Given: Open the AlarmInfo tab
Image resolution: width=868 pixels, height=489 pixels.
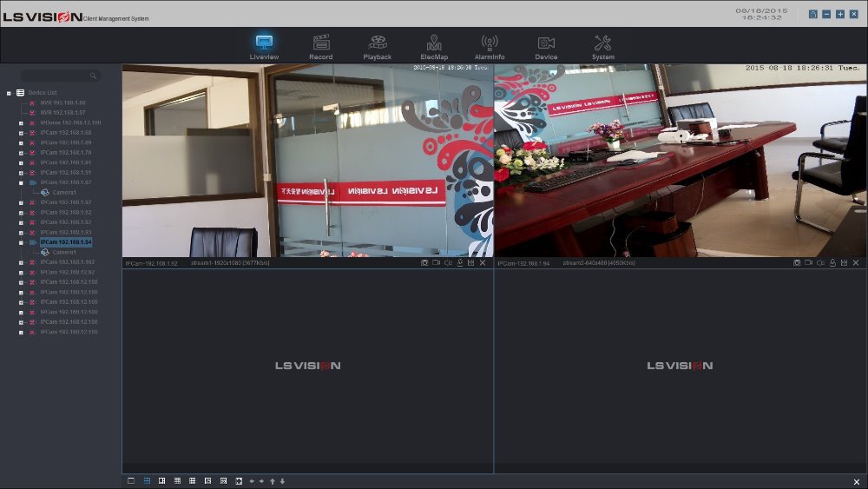Looking at the screenshot, I should tap(490, 47).
